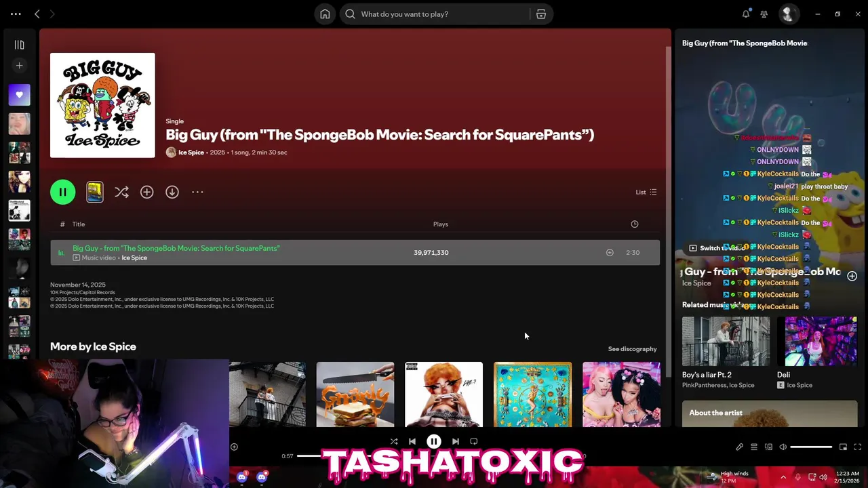The image size is (868, 488).
Task: Open Ice Spice link in the track row
Action: tap(134, 258)
